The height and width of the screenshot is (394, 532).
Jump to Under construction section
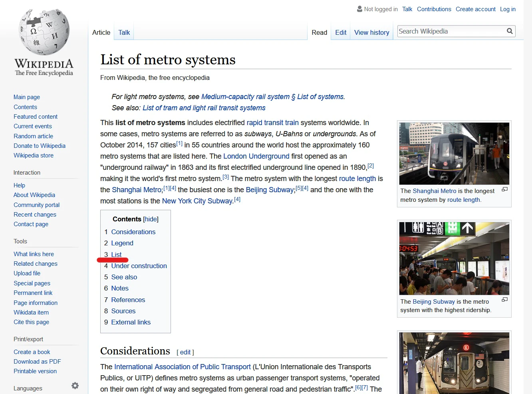[x=139, y=266]
